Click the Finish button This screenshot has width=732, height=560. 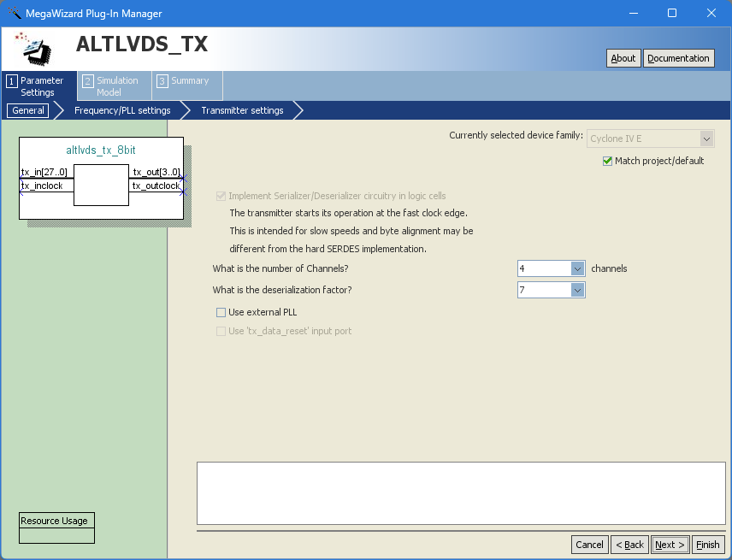pos(708,545)
